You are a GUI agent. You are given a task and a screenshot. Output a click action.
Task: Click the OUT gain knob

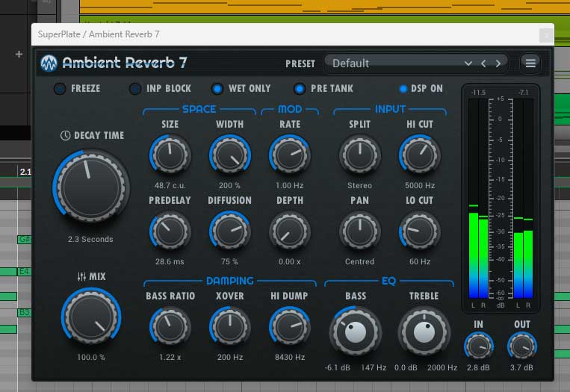point(522,346)
